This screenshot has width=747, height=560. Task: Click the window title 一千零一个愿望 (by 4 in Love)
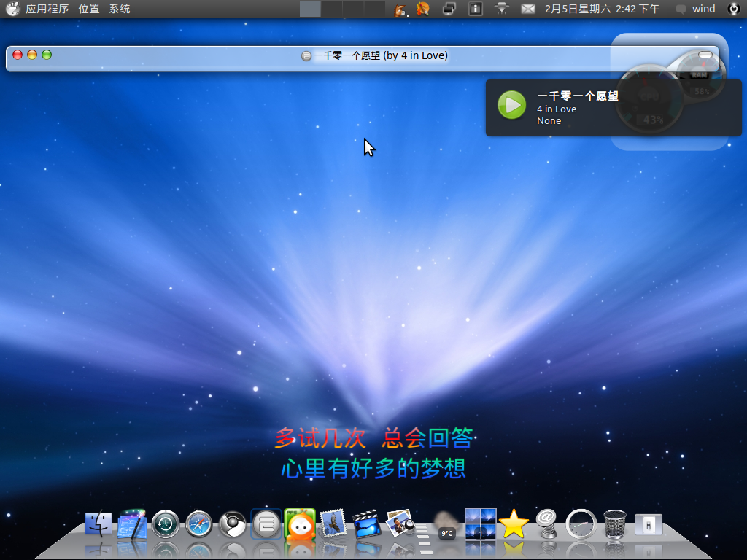pos(381,55)
